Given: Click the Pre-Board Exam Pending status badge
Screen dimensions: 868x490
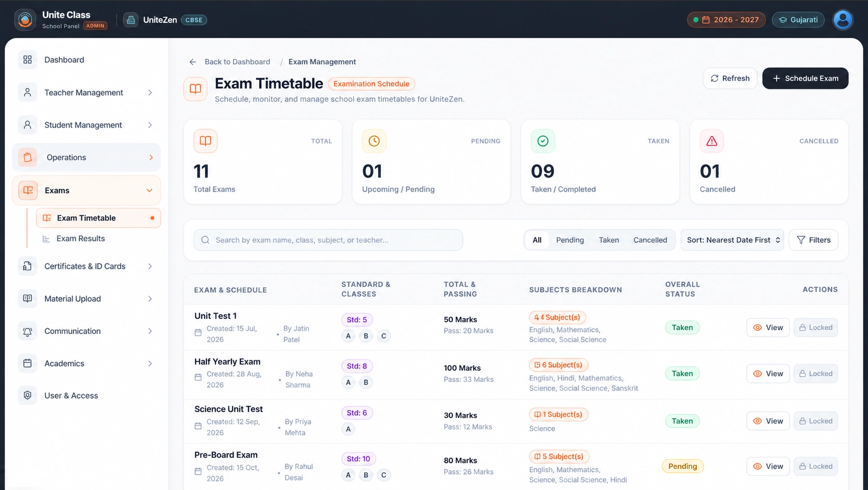Looking at the screenshot, I should [x=682, y=466].
